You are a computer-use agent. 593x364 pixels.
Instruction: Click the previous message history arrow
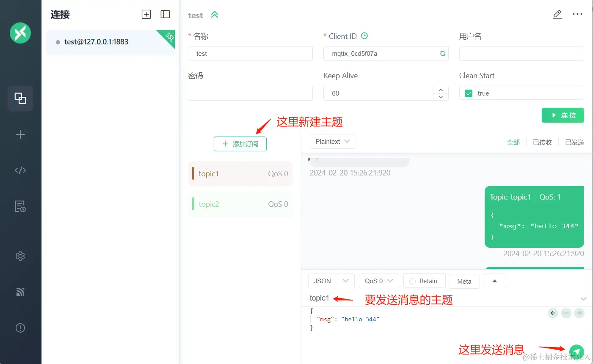pos(553,313)
